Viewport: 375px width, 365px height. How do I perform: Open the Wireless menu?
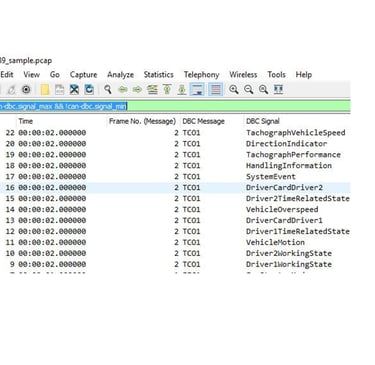[x=243, y=74]
